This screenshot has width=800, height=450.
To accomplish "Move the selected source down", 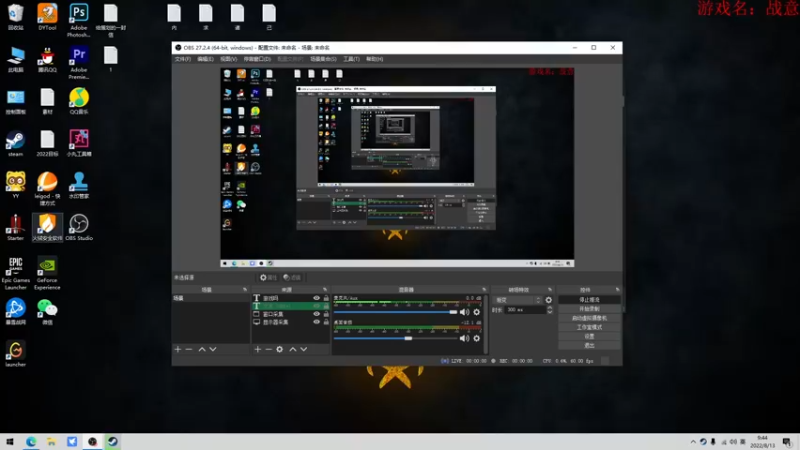I will [304, 349].
